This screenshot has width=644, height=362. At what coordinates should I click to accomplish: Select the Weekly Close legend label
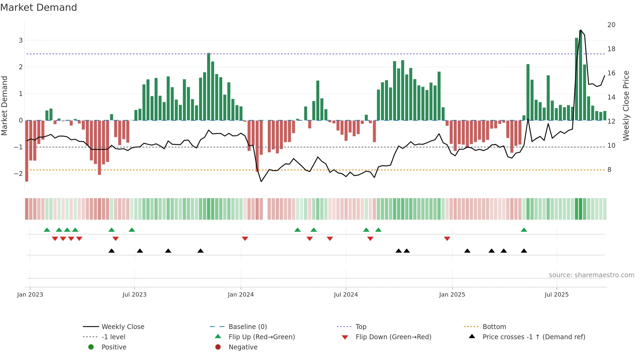tap(123, 327)
